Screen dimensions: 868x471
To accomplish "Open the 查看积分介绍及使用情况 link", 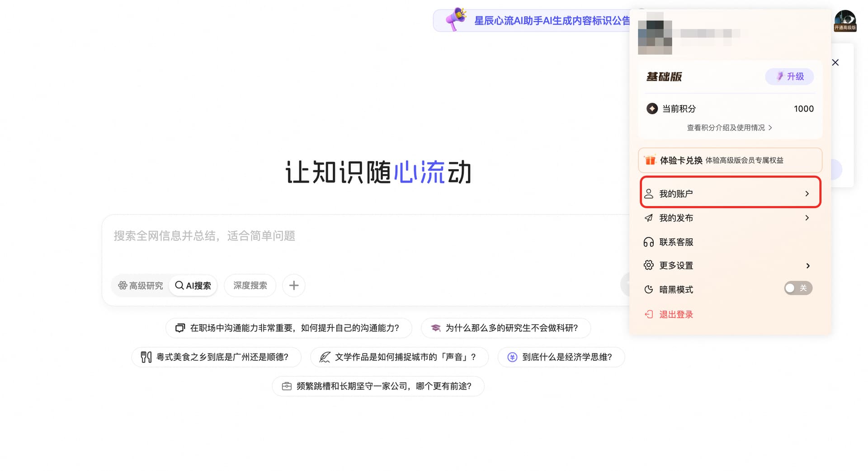I will click(x=729, y=128).
